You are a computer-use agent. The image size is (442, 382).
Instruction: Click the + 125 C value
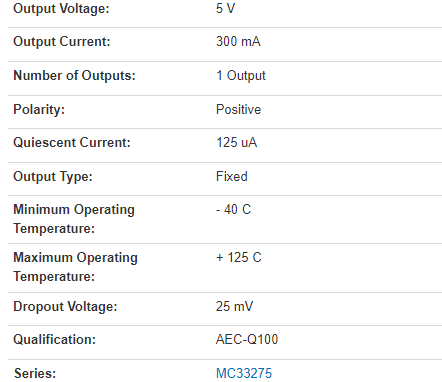[239, 258]
